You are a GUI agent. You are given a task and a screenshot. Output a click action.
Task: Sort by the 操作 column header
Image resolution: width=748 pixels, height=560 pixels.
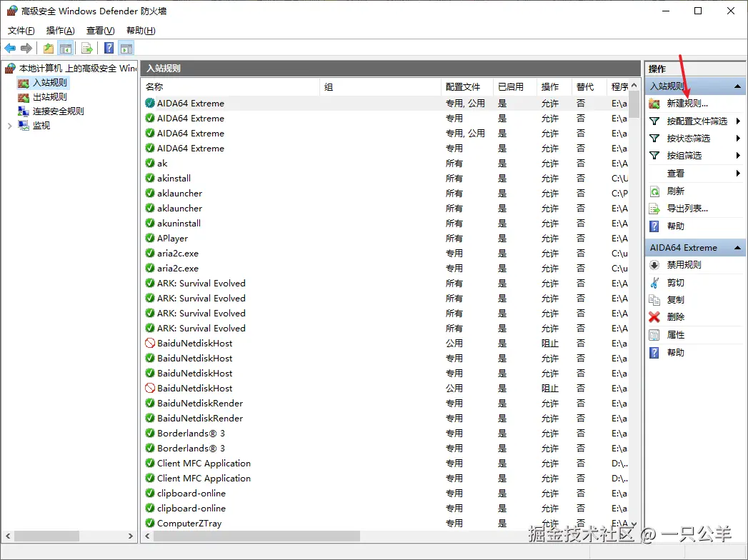tap(554, 87)
